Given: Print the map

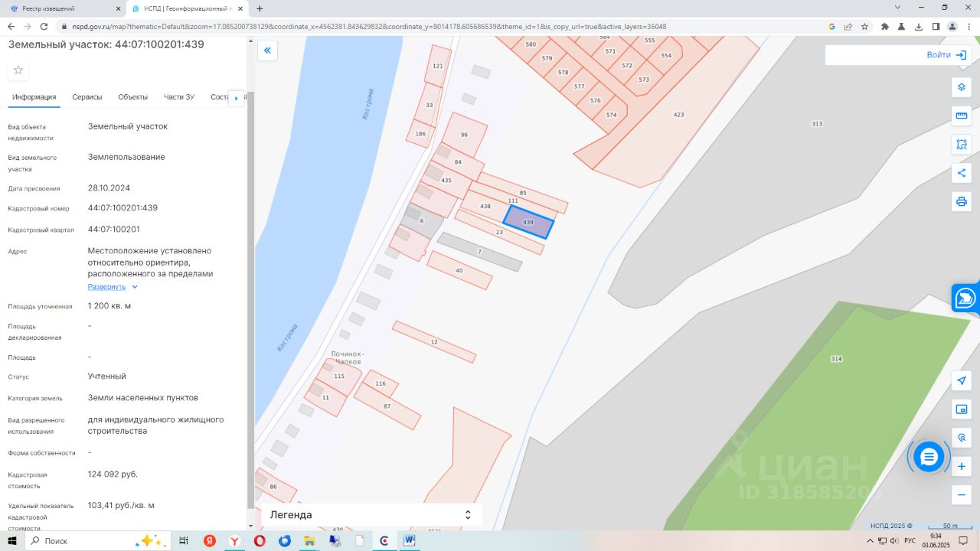Looking at the screenshot, I should tap(962, 202).
